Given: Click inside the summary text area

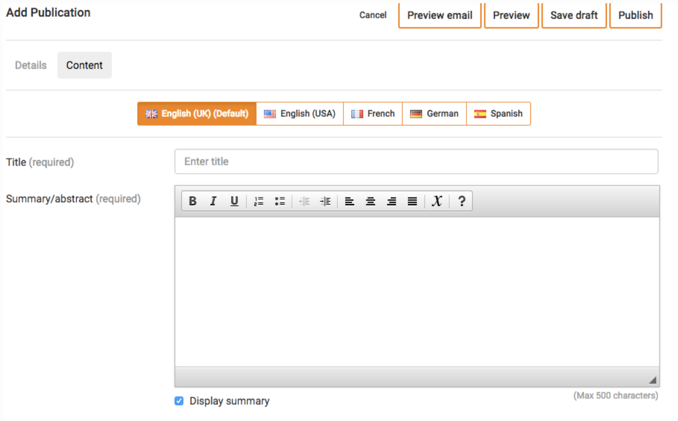Looking at the screenshot, I should (x=417, y=292).
